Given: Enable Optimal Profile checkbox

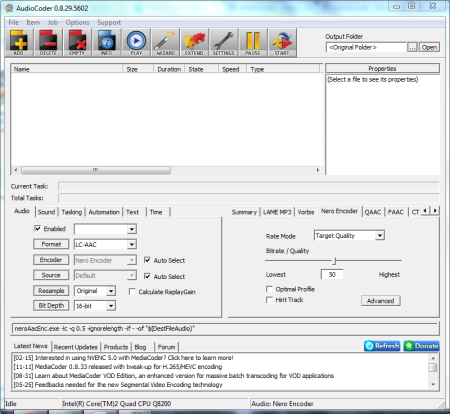Looking at the screenshot, I should (269, 289).
